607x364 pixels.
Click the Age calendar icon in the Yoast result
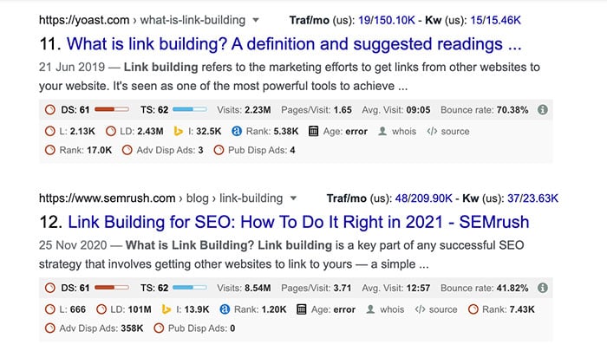click(x=313, y=131)
